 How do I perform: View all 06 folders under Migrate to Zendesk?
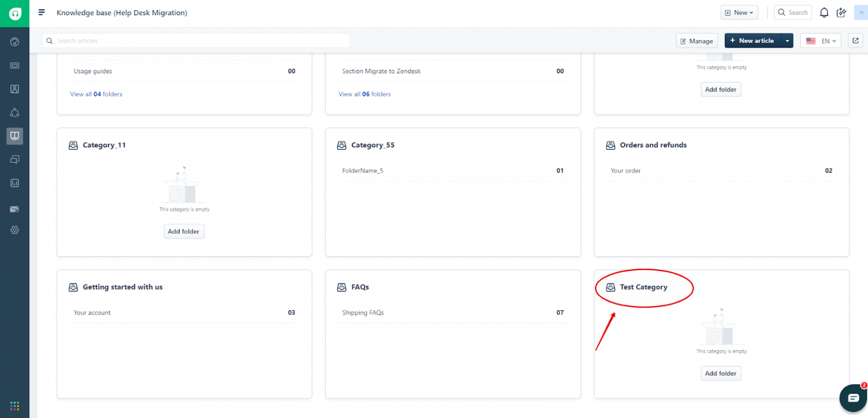(364, 94)
